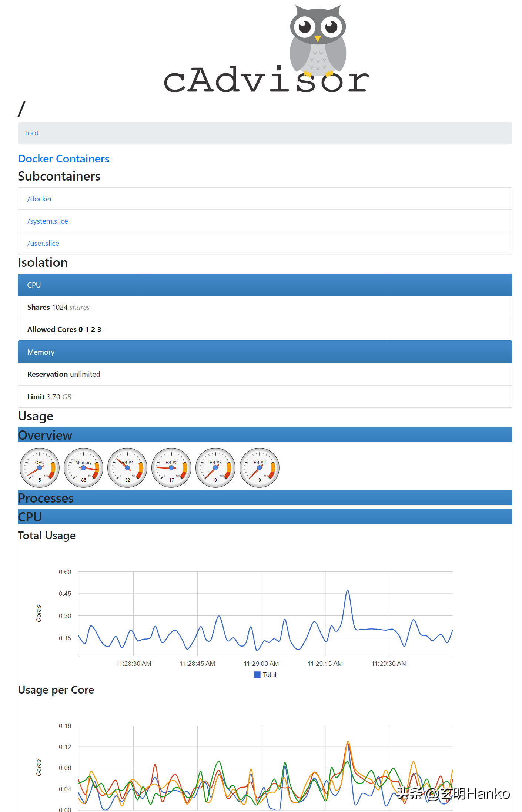Click the 11:29:30 AM axis label
Viewport: 522px width, 812px height.
(389, 664)
